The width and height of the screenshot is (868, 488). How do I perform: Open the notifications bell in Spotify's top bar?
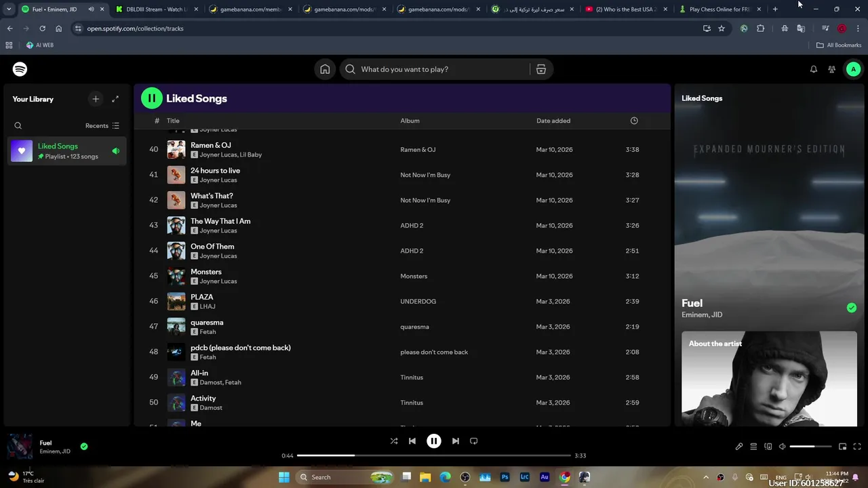[814, 69]
